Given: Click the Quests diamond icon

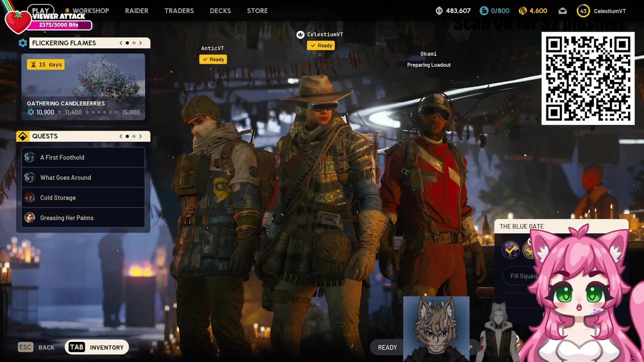Looking at the screenshot, I should 23,136.
